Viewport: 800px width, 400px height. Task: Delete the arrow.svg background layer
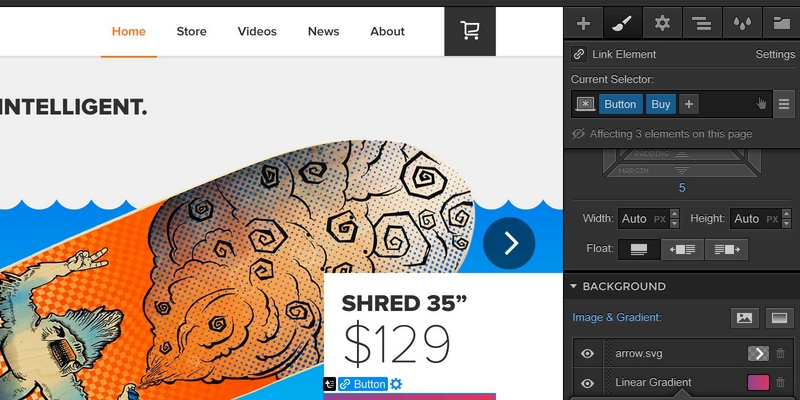coord(781,353)
